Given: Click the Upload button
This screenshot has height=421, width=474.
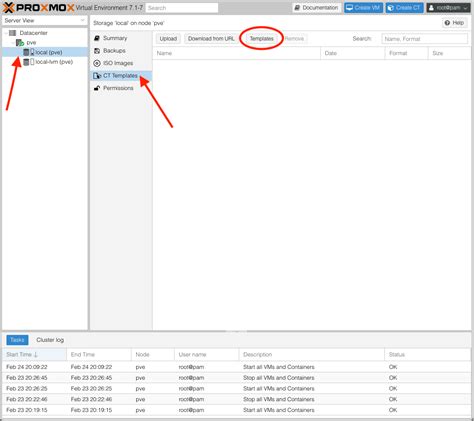Looking at the screenshot, I should 168,39.
